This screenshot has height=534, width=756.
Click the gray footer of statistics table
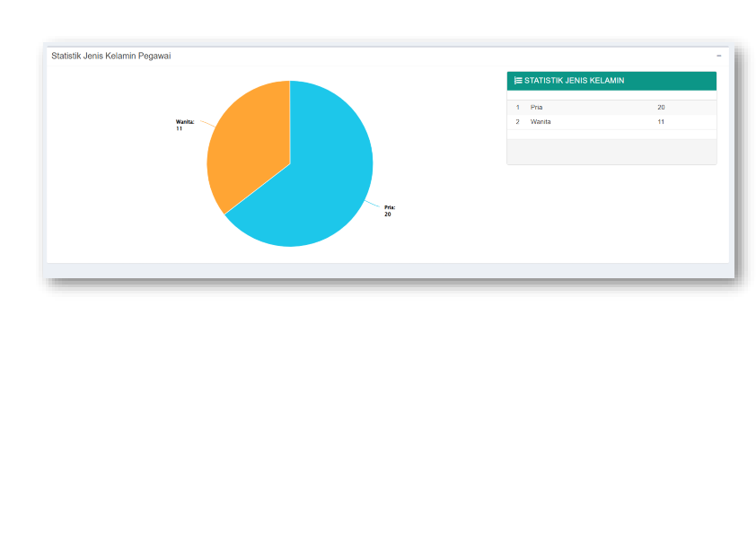(611, 151)
